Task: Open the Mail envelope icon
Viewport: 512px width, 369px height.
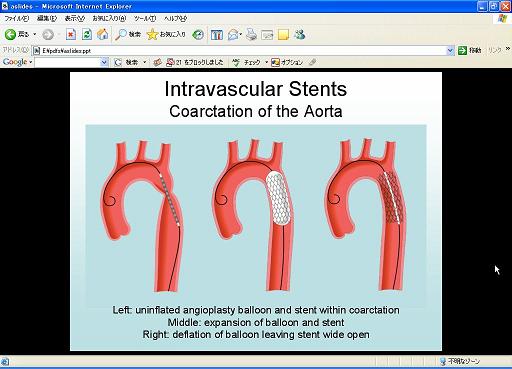Action: point(234,35)
